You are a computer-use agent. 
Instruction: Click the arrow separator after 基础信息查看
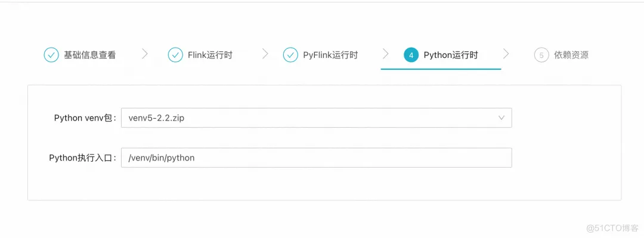coord(144,54)
